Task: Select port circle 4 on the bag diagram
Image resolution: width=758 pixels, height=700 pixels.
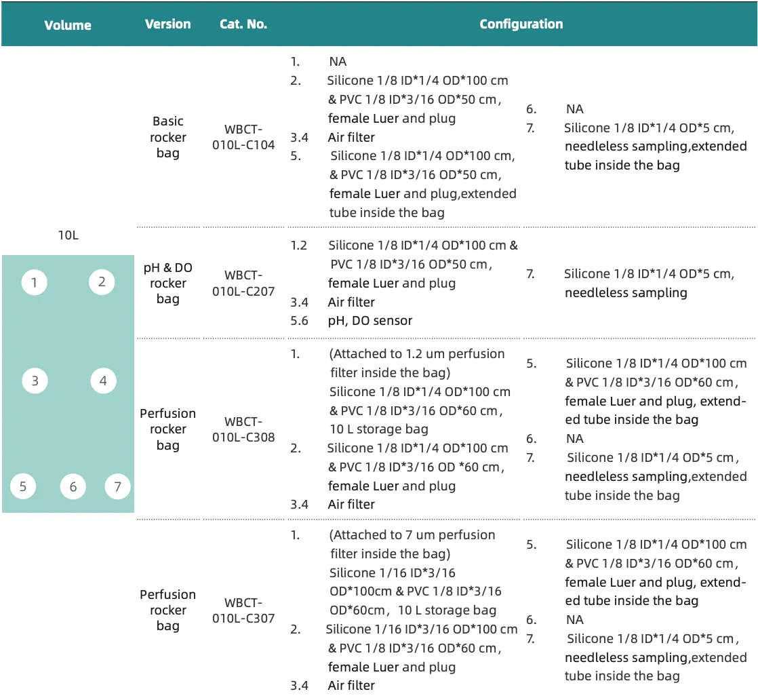Action: [x=103, y=381]
